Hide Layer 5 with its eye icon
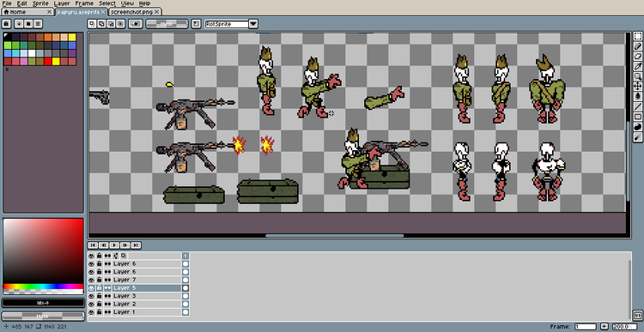Screen dimensions: 644x332 pos(91,288)
